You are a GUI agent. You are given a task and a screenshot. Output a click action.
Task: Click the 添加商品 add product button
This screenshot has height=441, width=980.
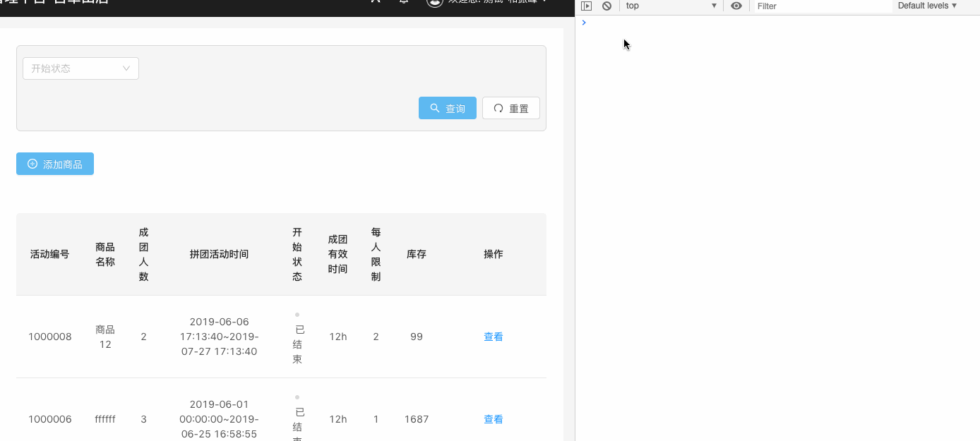pos(55,164)
